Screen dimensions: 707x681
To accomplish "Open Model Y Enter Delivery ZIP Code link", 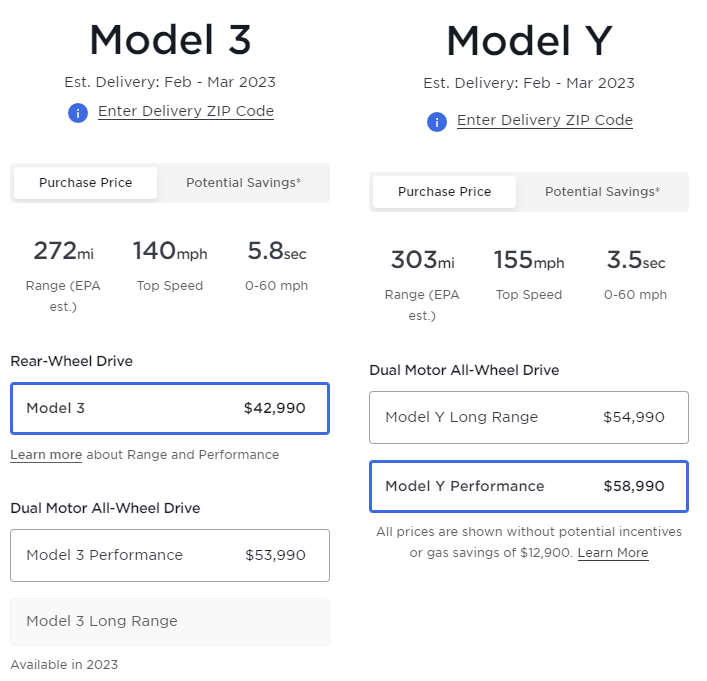I will (x=544, y=121).
